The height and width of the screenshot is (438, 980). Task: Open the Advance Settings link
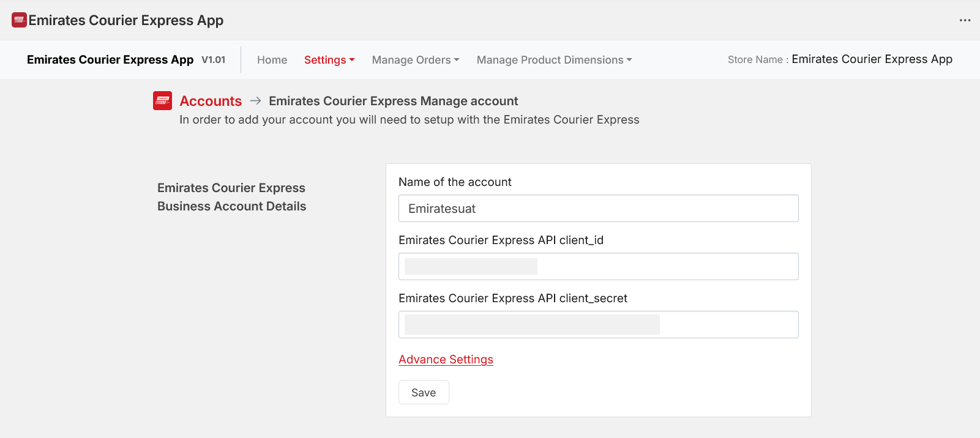(x=446, y=360)
